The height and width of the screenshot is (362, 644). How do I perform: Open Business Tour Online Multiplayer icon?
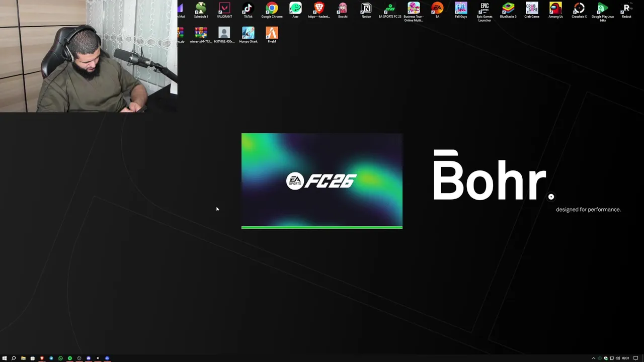coord(414,12)
